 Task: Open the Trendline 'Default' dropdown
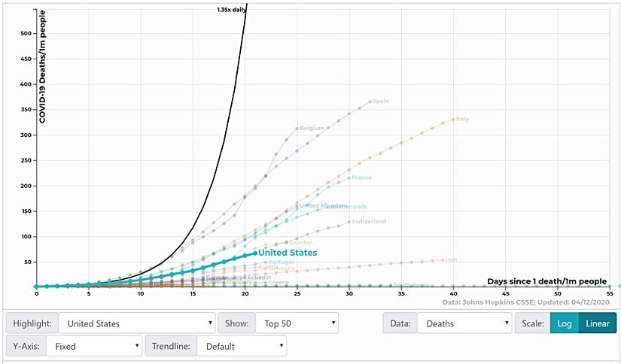(x=241, y=346)
